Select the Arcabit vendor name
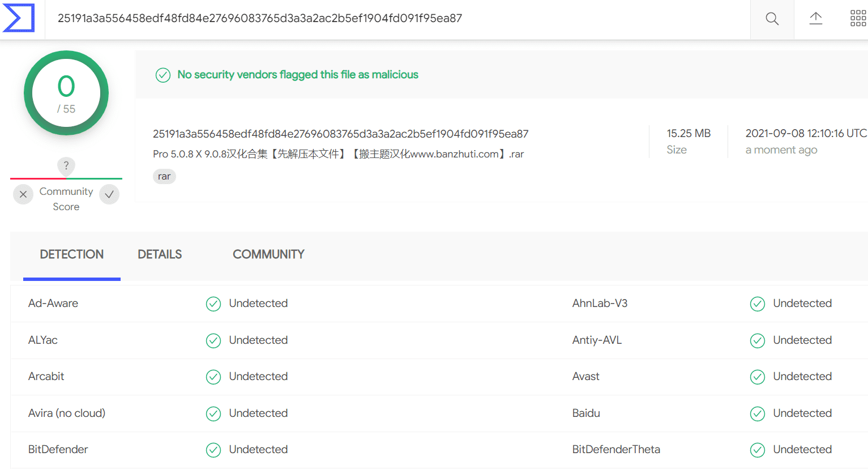Screen dimensions: 868x469 coord(46,376)
